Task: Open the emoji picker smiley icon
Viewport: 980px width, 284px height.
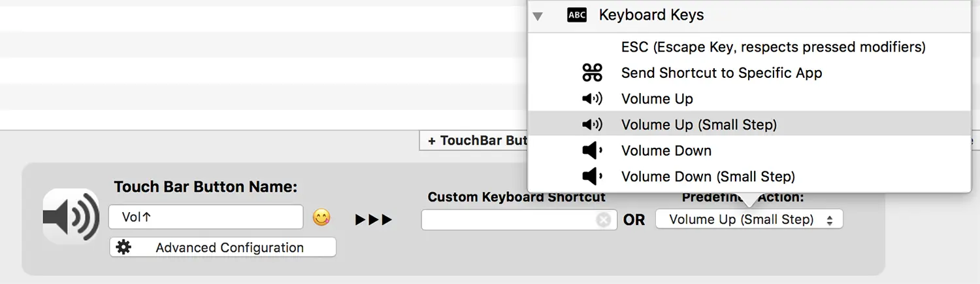Action: click(321, 217)
